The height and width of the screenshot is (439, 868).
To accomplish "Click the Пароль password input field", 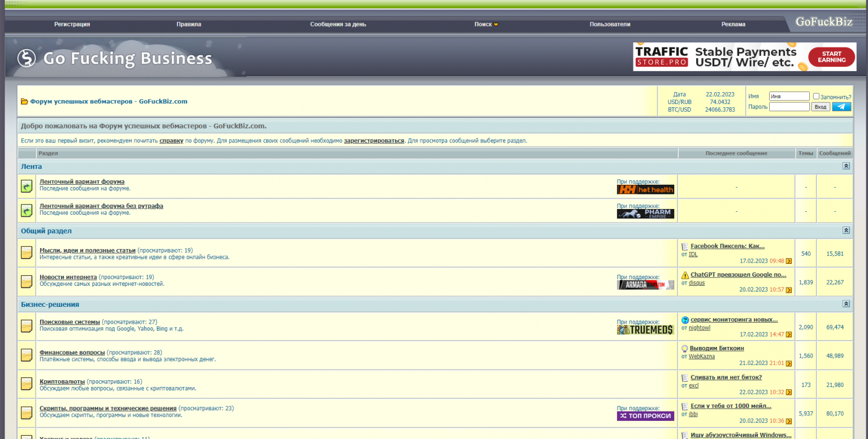I will [789, 107].
